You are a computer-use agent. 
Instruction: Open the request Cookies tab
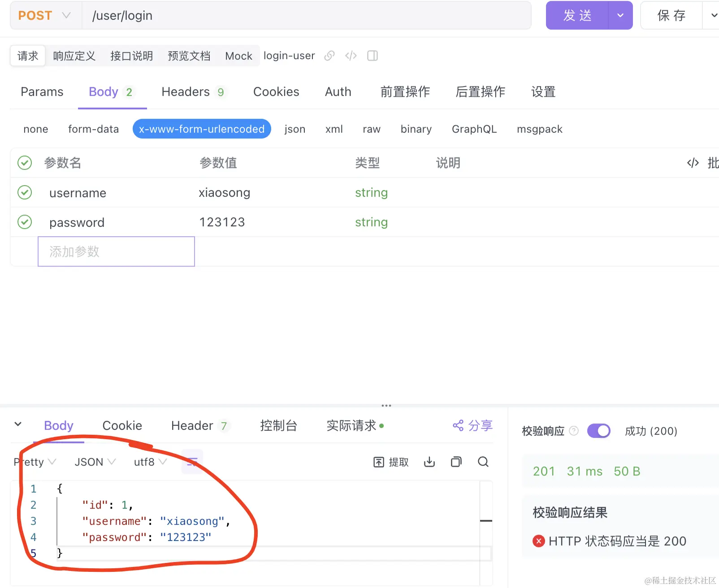tap(276, 92)
